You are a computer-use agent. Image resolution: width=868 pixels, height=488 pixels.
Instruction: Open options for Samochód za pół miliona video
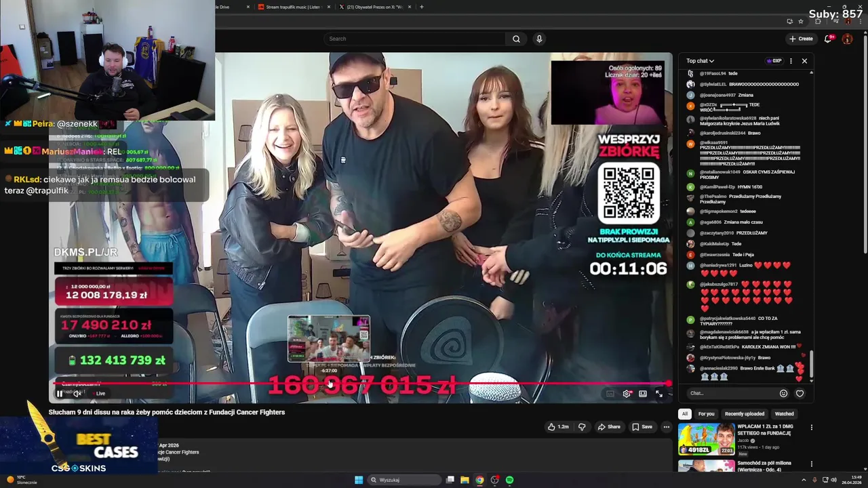(811, 464)
